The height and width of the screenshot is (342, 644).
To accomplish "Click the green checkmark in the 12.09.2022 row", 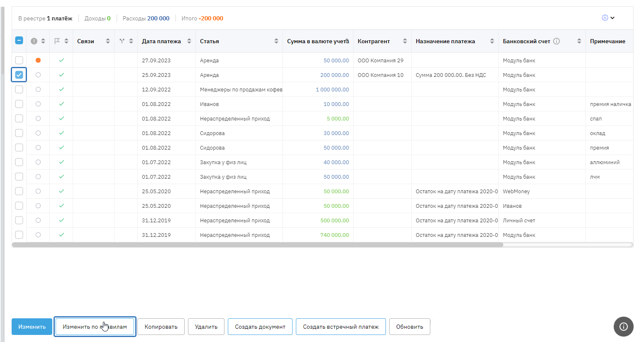I will click(61, 89).
